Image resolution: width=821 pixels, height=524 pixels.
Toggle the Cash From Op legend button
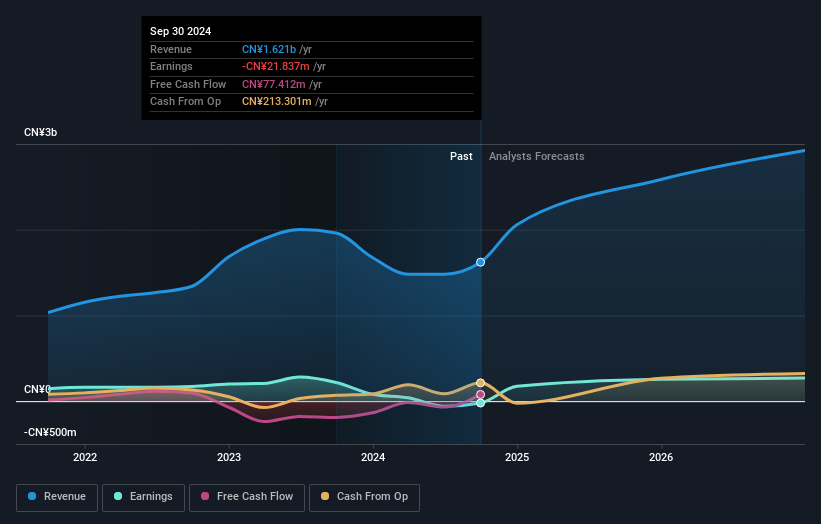(364, 497)
